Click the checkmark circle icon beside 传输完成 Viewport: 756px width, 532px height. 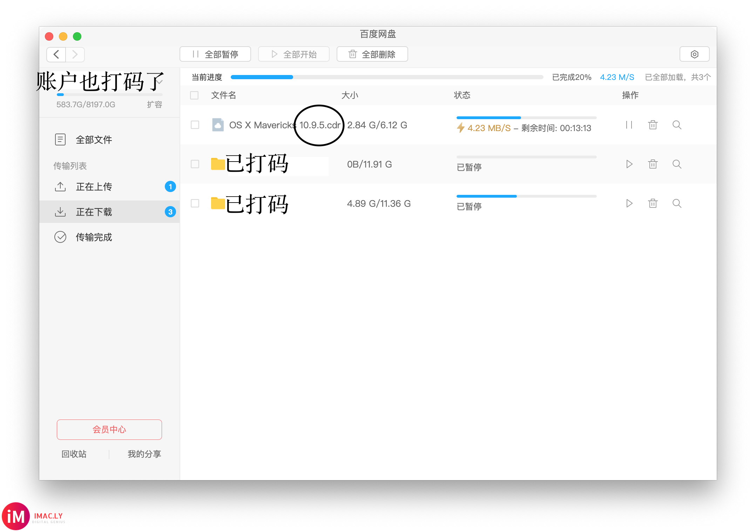60,237
